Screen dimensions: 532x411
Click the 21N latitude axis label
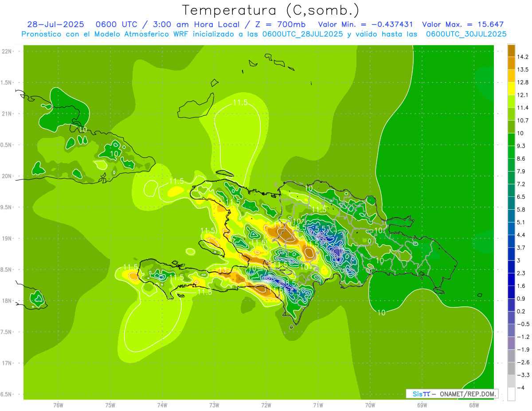(7, 114)
